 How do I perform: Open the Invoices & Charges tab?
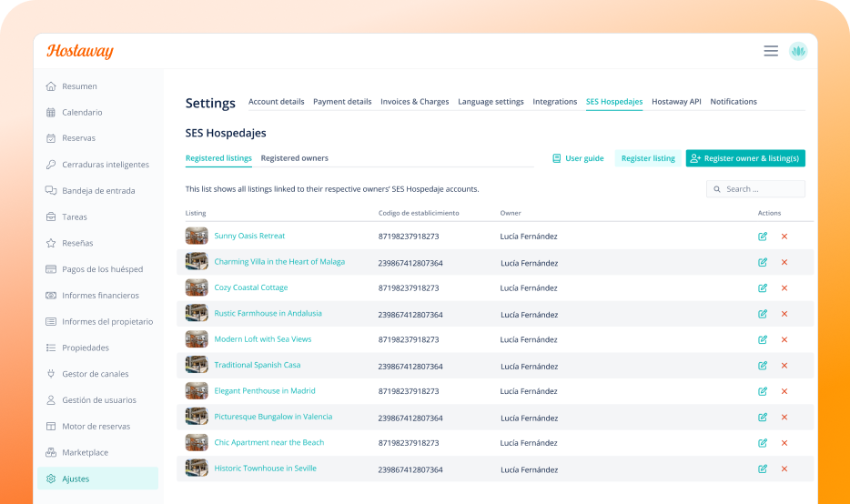coord(415,101)
